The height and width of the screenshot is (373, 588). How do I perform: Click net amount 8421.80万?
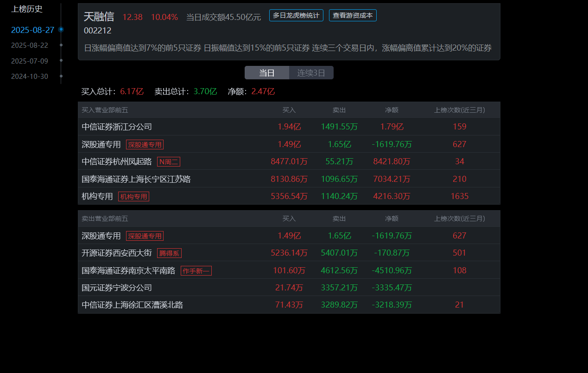click(x=392, y=161)
